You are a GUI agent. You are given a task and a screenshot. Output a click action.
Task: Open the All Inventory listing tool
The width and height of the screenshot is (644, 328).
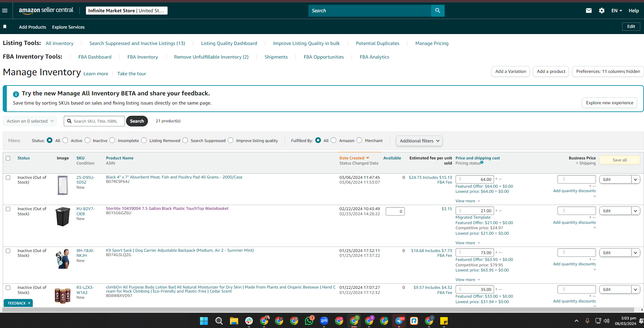60,43
